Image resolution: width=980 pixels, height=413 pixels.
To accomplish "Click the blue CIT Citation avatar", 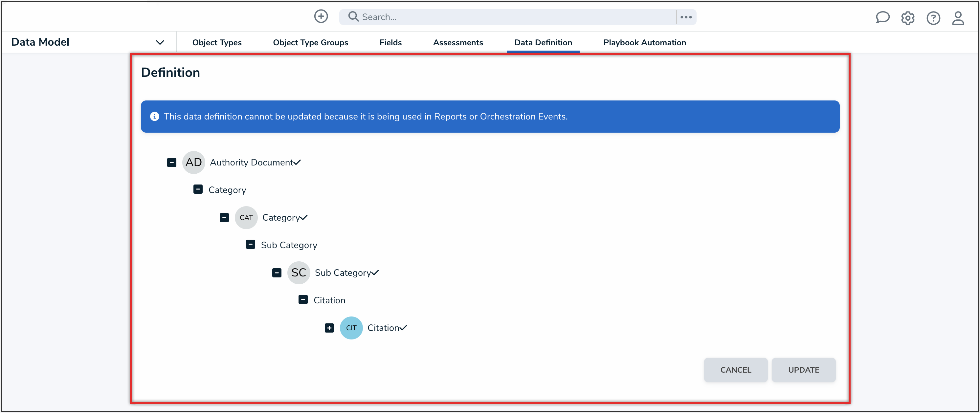I will pos(351,328).
